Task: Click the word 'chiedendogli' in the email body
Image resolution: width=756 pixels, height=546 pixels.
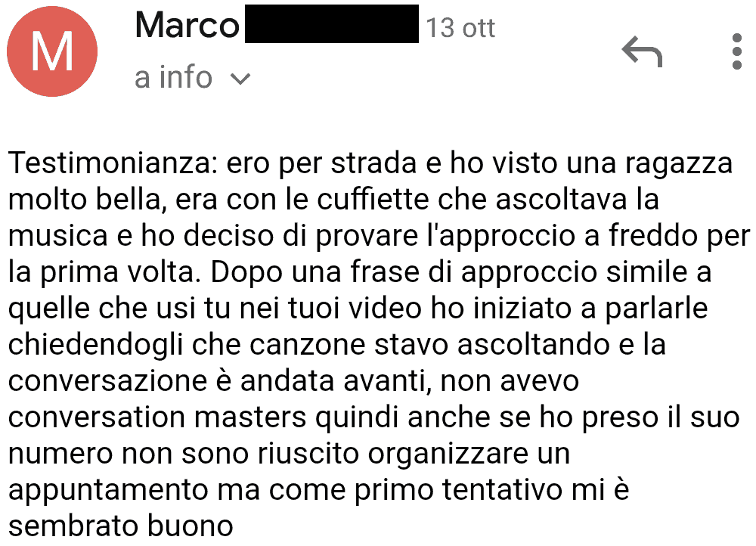Action: [95, 345]
